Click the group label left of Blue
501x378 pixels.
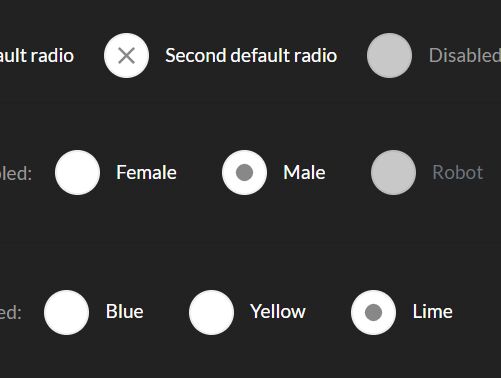pyautogui.click(x=11, y=313)
